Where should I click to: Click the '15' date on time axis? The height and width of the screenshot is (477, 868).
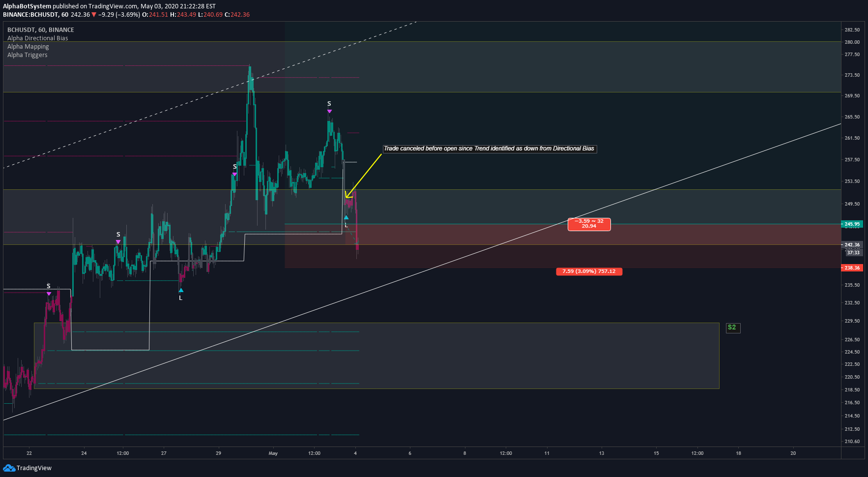(x=656, y=453)
